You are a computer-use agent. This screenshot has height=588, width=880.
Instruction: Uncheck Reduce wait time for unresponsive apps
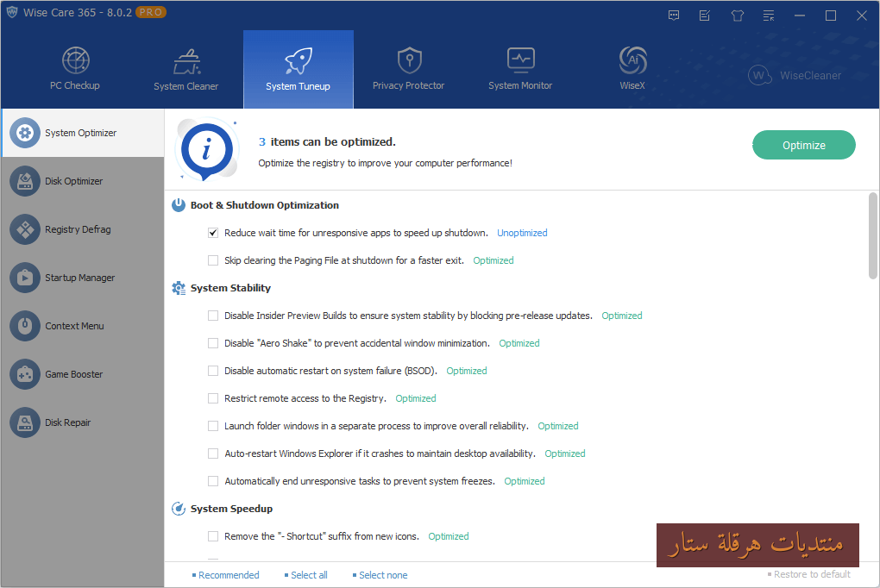213,233
